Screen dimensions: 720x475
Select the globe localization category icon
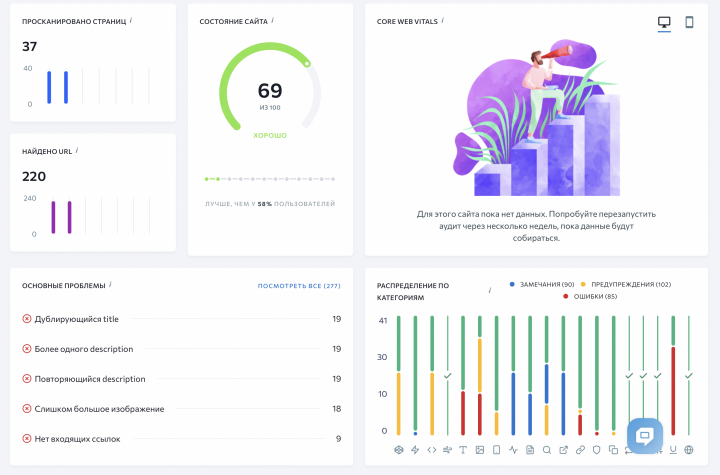click(x=689, y=450)
